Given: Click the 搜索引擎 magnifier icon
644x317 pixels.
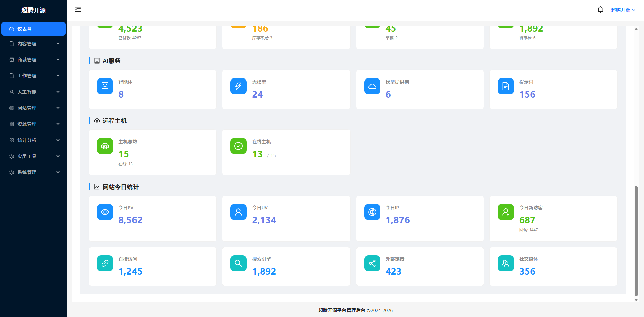Looking at the screenshot, I should point(238,263).
